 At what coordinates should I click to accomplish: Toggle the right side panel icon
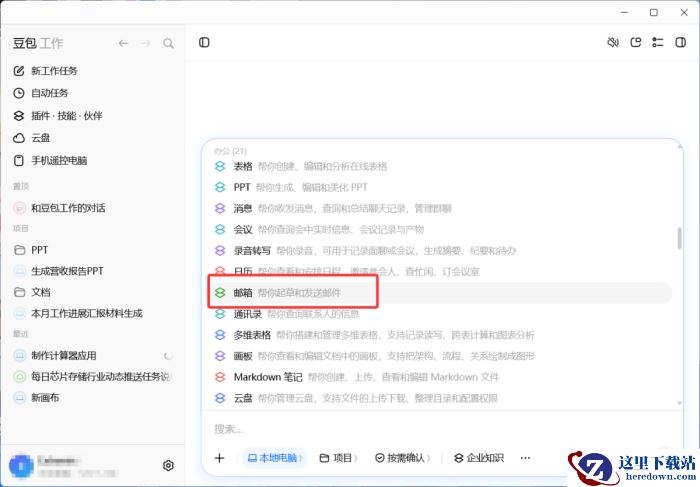tap(680, 42)
